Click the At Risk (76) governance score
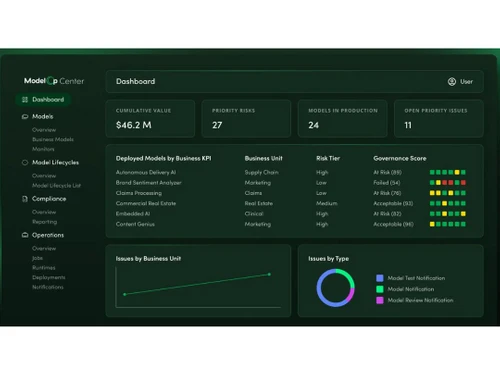Viewport: 500px width, 375px height. (x=387, y=193)
